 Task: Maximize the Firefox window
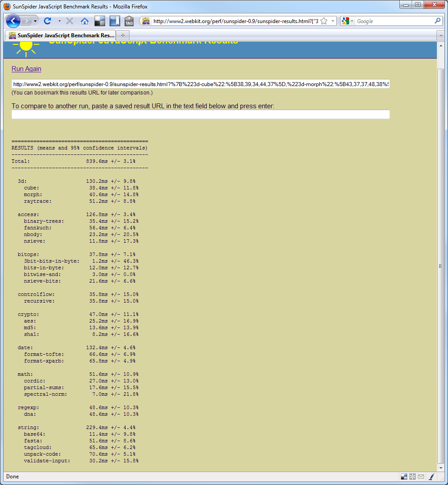[418, 4]
